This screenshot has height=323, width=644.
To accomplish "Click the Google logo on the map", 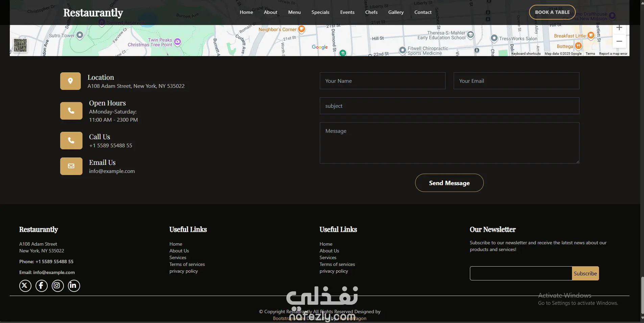I will (320, 47).
